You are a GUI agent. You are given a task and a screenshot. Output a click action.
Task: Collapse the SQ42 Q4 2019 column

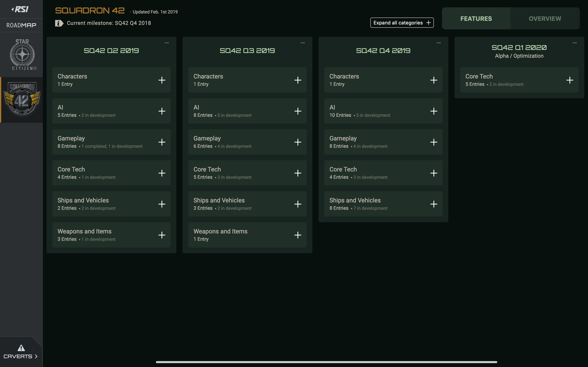coord(439,43)
